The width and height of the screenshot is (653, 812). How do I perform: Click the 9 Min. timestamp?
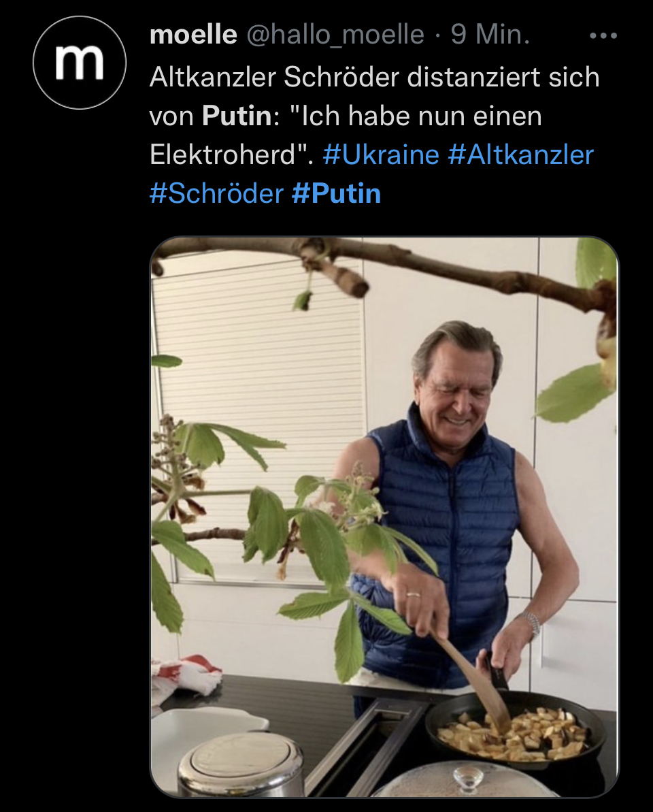490,34
